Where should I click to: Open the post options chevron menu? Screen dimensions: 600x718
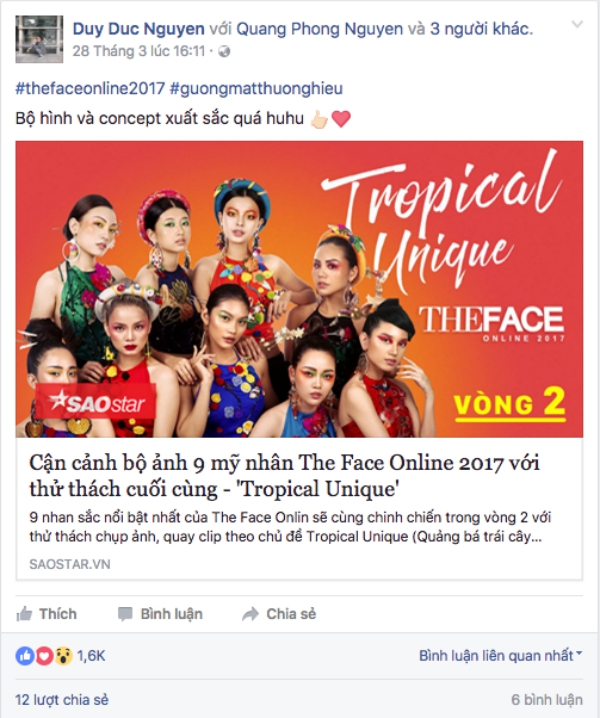pyautogui.click(x=577, y=24)
